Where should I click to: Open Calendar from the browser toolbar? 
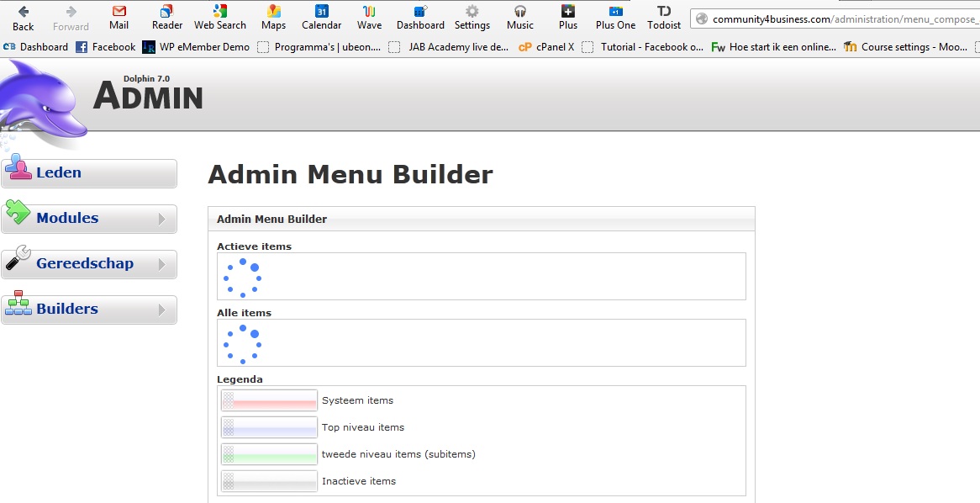(322, 12)
